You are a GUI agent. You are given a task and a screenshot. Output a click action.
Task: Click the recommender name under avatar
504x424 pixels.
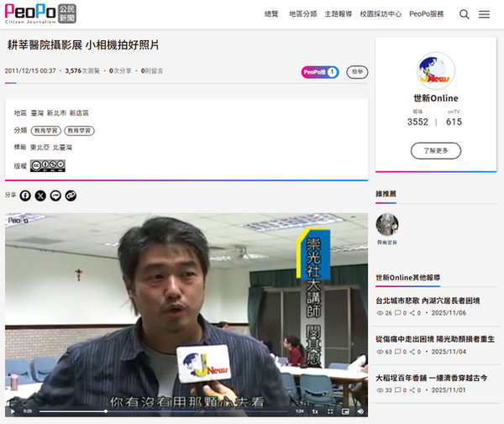click(387, 243)
